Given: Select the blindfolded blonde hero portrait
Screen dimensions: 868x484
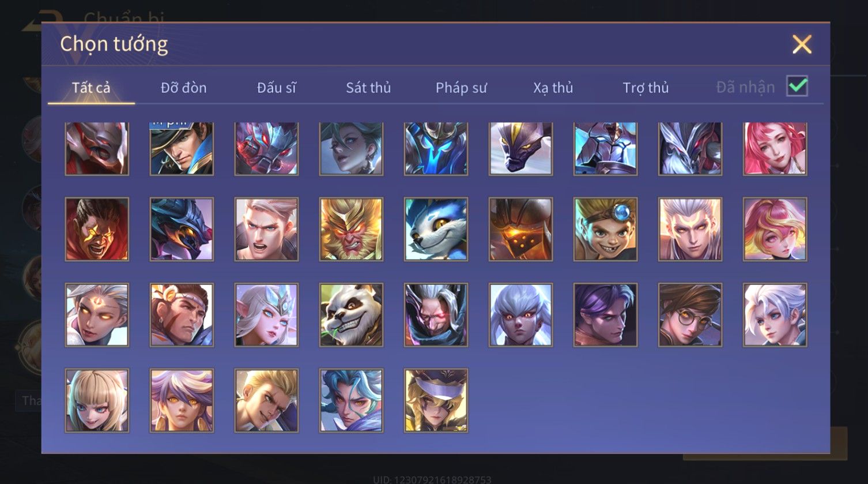Looking at the screenshot, I should pos(436,401).
